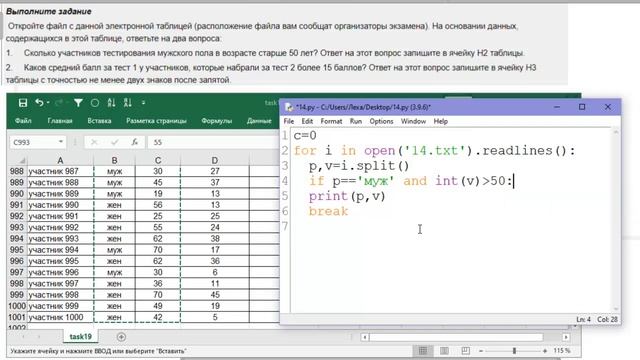Switch to Page Break Preview icon
640x360 pixels.
click(465, 351)
